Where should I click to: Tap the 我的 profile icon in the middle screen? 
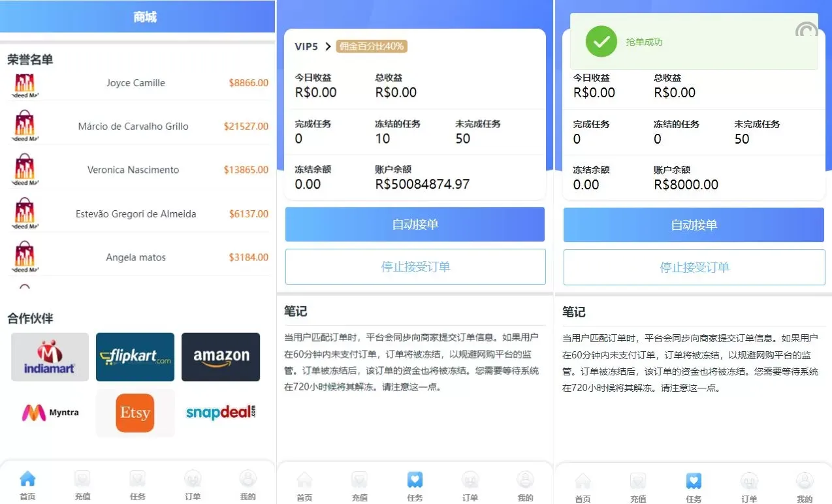pyautogui.click(x=525, y=480)
